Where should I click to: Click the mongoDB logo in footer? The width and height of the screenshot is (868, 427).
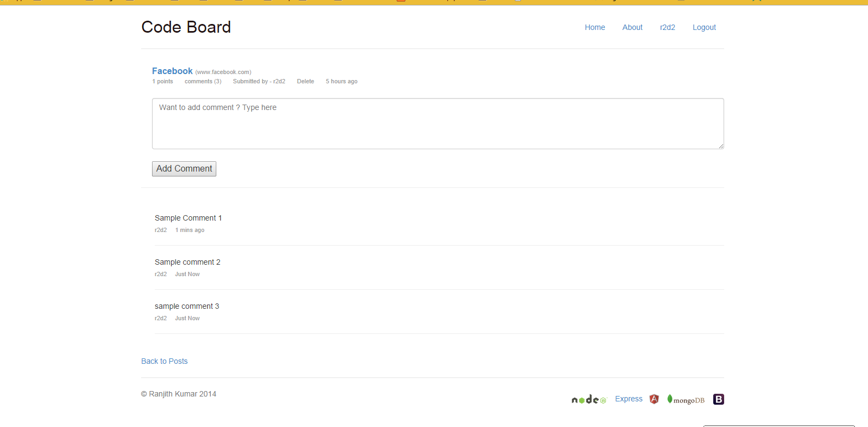point(686,400)
